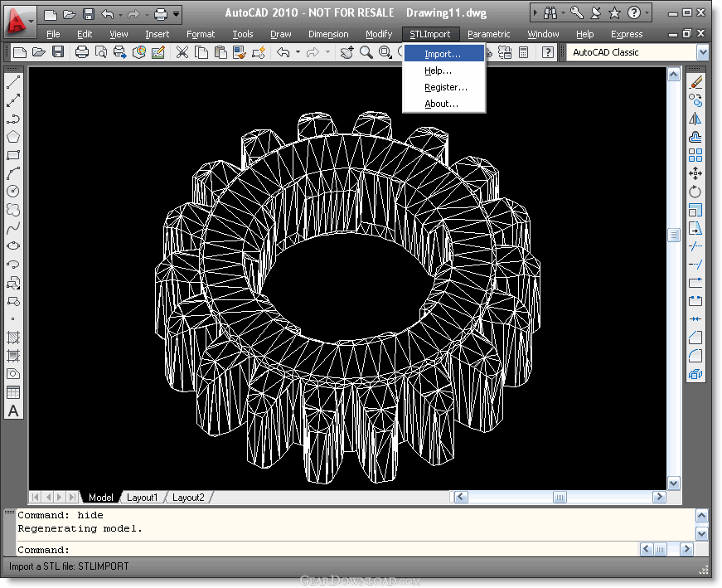The width and height of the screenshot is (722, 588).
Task: Click the first-tab navigation arrow
Action: (x=35, y=498)
